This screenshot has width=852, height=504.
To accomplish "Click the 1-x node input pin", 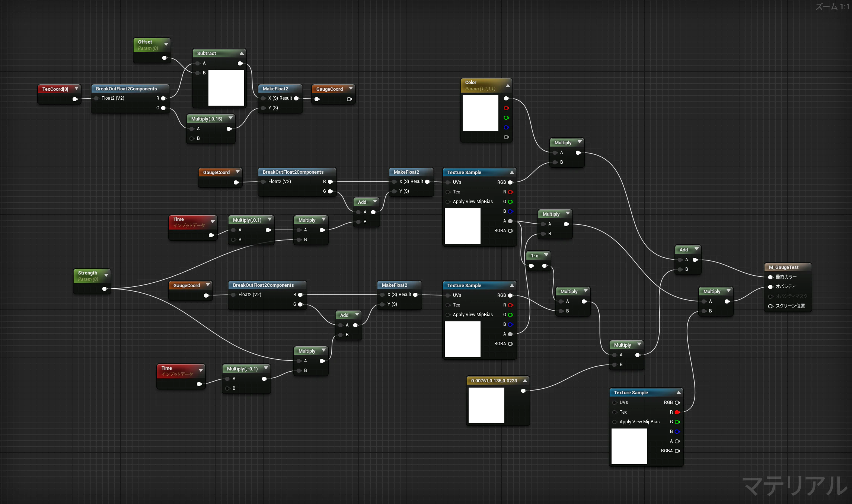I will pyautogui.click(x=532, y=266).
